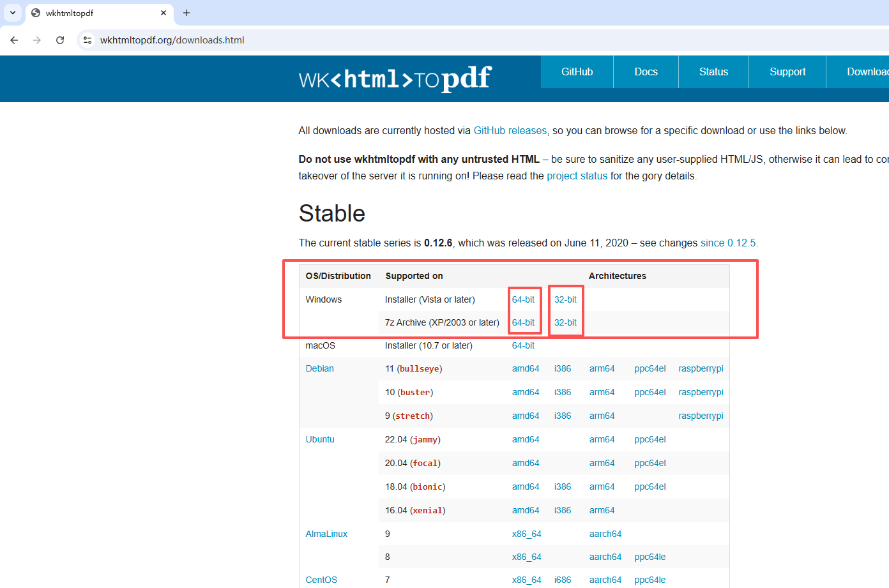Follow the GitHub releases link
The height and width of the screenshot is (588, 889).
[510, 131]
